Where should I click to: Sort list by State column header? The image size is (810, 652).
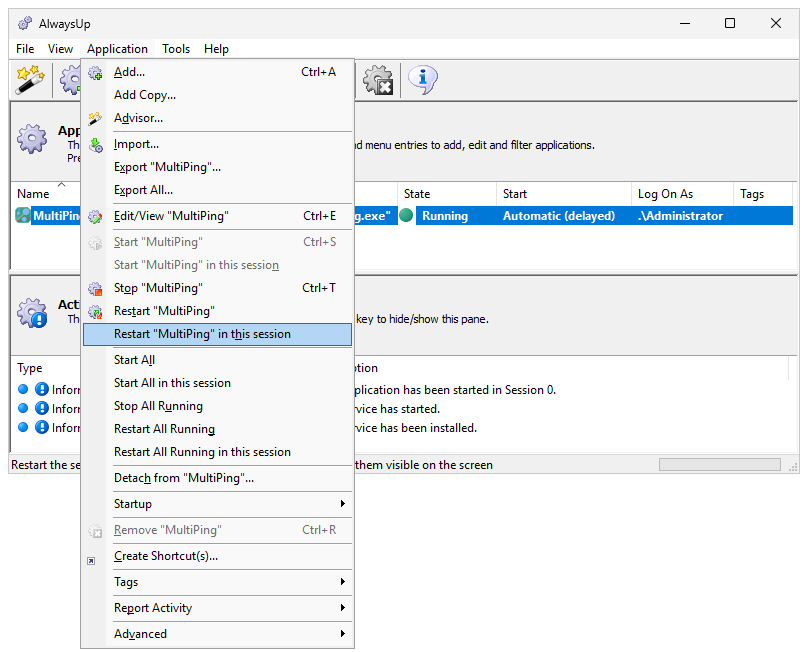click(447, 194)
